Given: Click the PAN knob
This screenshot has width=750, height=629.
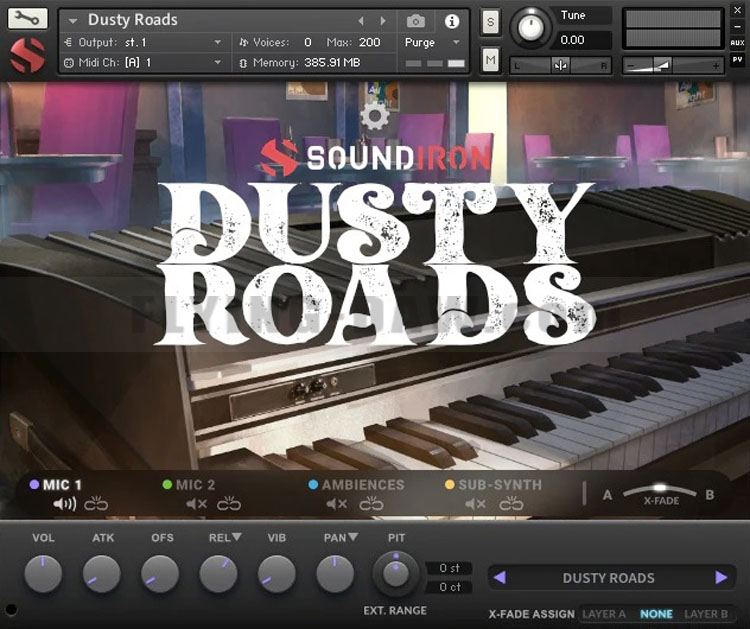Looking at the screenshot, I should (x=335, y=574).
